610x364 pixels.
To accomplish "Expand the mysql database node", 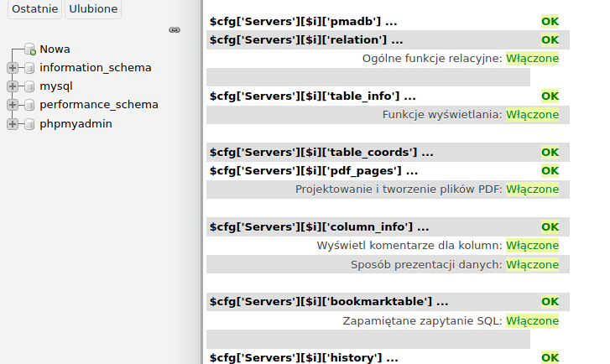I will tap(12, 86).
